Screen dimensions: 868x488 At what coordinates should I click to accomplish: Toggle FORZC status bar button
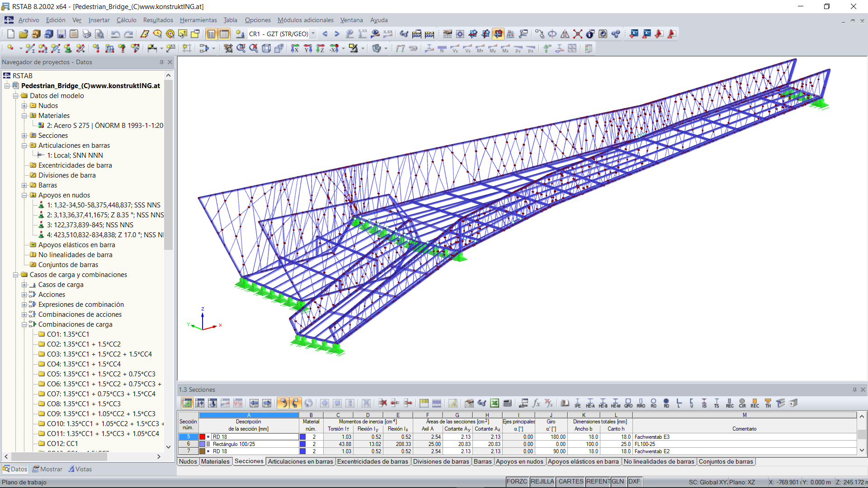coord(517,482)
